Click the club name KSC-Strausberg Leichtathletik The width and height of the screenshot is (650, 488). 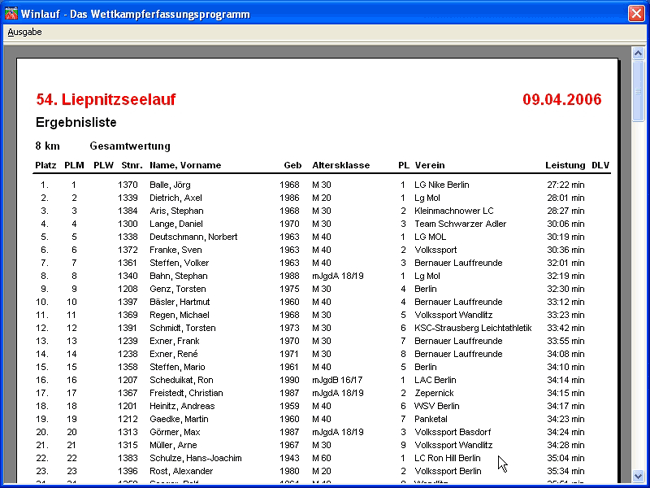474,327
